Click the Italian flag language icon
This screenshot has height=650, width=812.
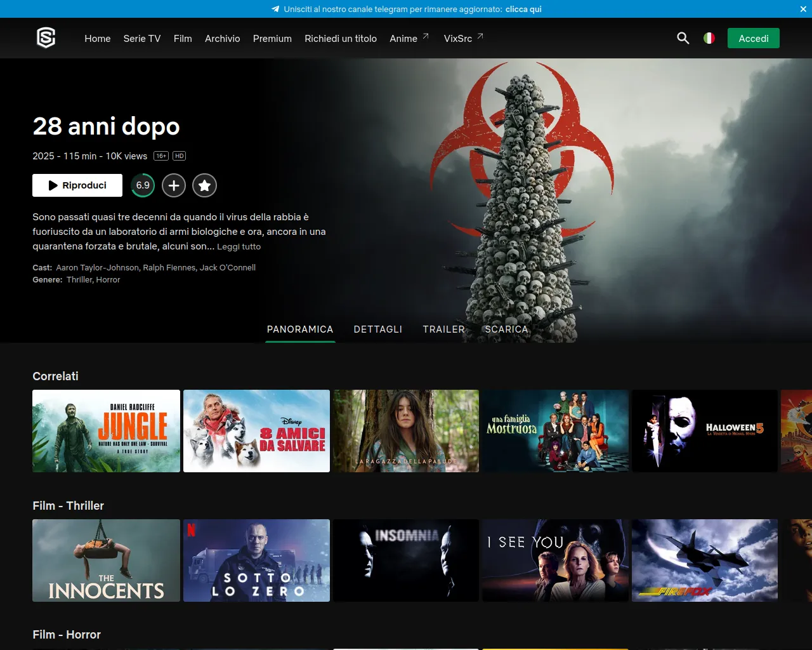tap(709, 38)
